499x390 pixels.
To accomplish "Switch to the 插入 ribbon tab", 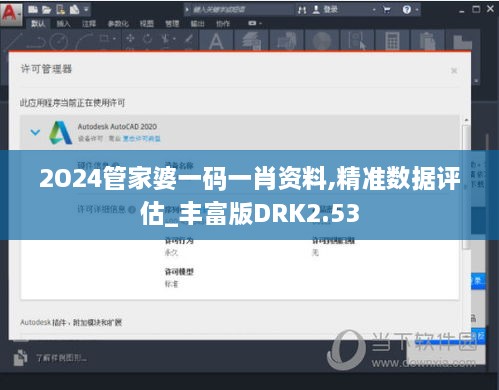I will pyautogui.click(x=63, y=24).
